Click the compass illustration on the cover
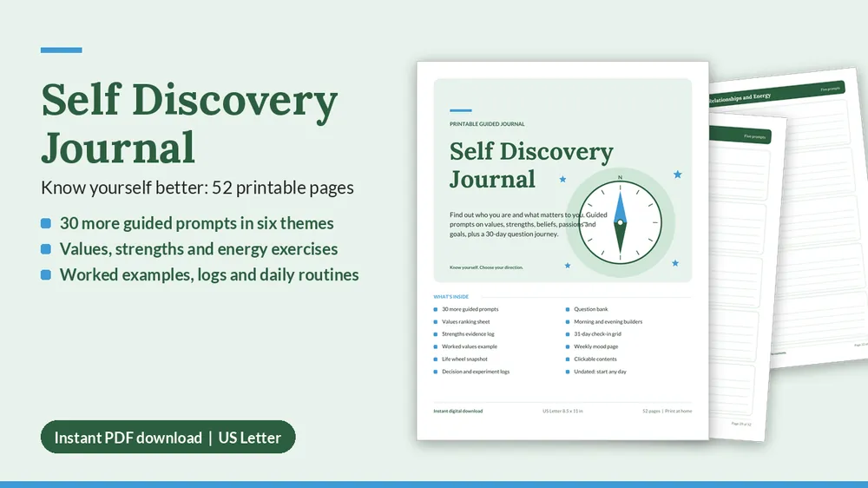The height and width of the screenshot is (488, 868). click(x=620, y=222)
